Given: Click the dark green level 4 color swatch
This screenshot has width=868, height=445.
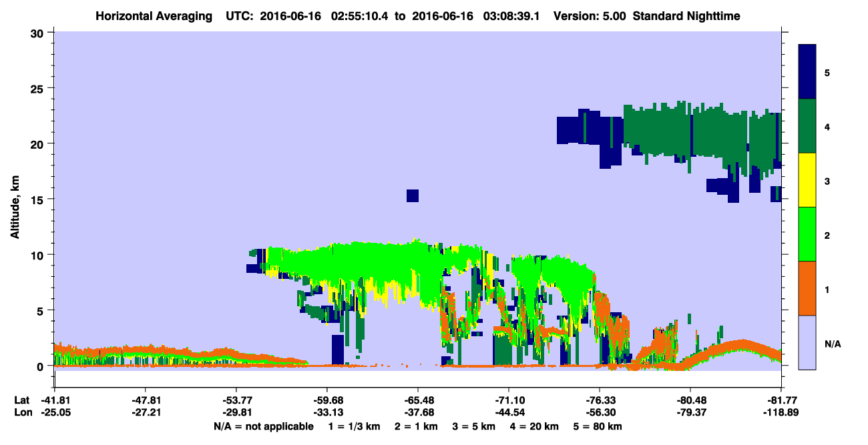Looking at the screenshot, I should coord(808,126).
